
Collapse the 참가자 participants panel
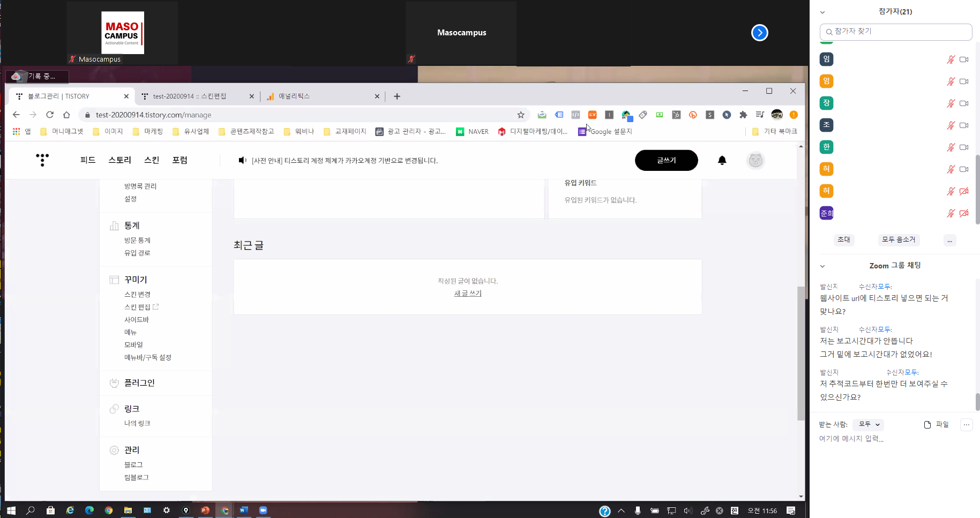tap(822, 12)
